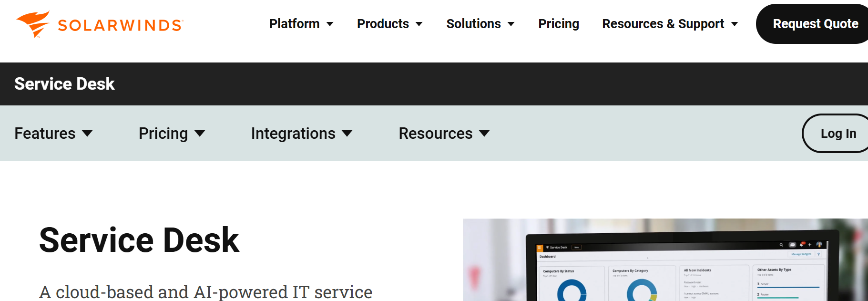Expand the Resources & Support dropdown arrow
Screen dimensions: 868x301
735,24
